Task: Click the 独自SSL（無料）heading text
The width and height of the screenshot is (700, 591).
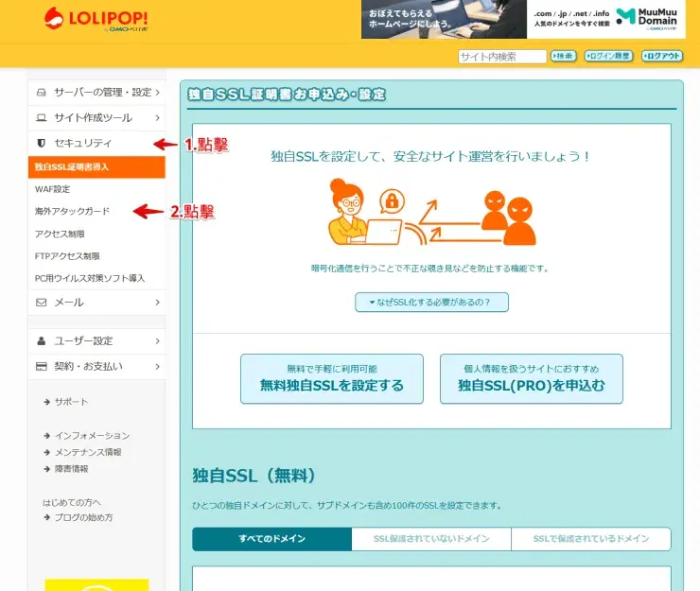Action: click(x=254, y=476)
